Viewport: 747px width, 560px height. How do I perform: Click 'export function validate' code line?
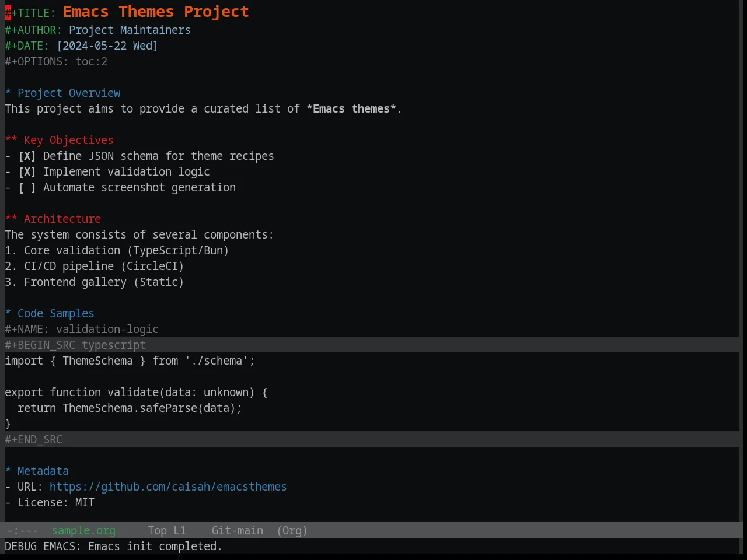point(136,393)
